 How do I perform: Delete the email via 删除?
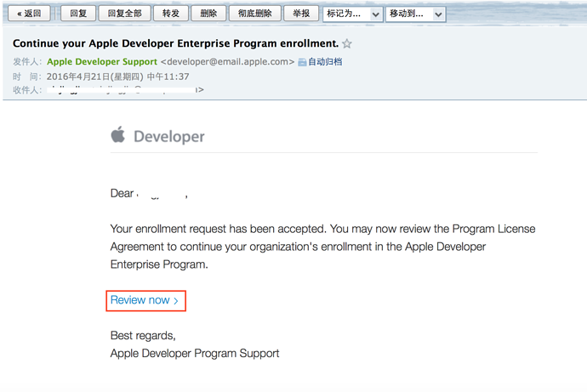(x=208, y=14)
